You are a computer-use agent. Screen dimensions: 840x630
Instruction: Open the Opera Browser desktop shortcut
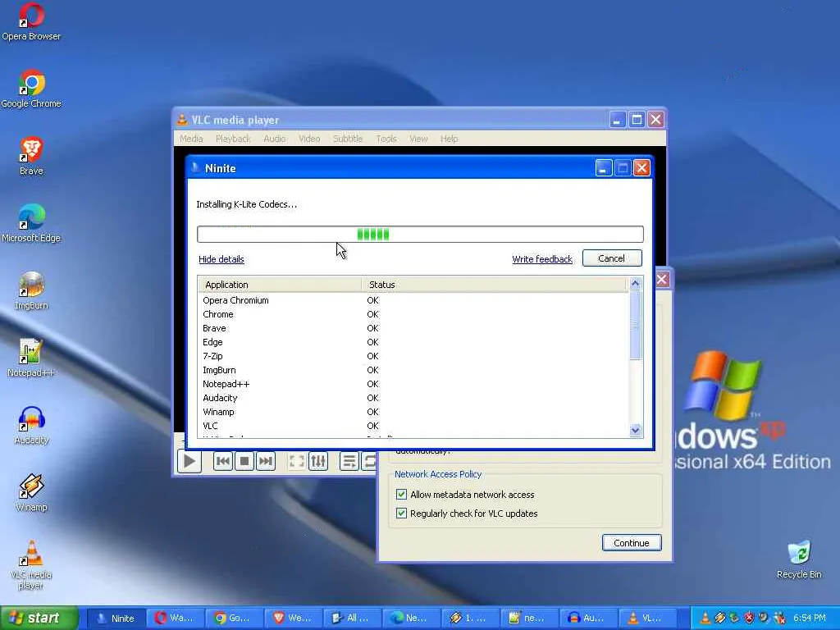click(31, 21)
